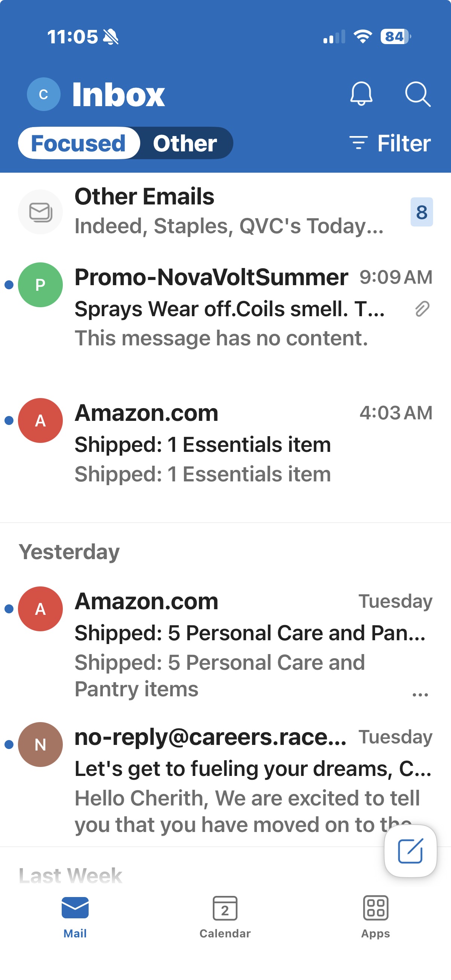Open the Filter dropdown
Image resolution: width=451 pixels, height=980 pixels.
tap(390, 144)
